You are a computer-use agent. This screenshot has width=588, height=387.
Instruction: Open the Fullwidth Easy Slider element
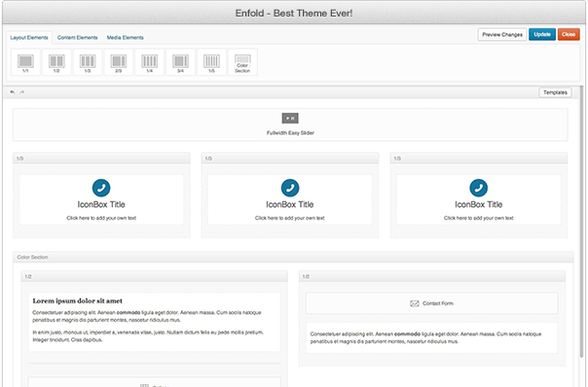pos(290,124)
